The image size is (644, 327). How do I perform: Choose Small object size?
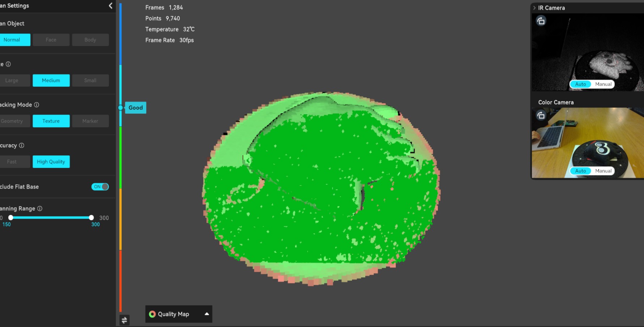pos(90,80)
